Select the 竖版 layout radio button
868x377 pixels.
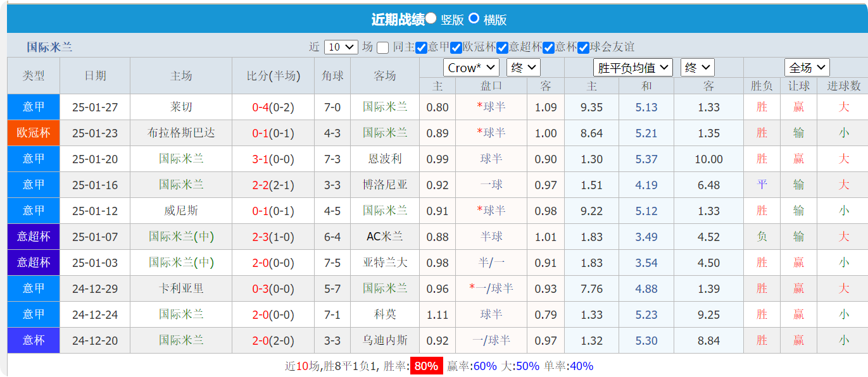coord(431,19)
